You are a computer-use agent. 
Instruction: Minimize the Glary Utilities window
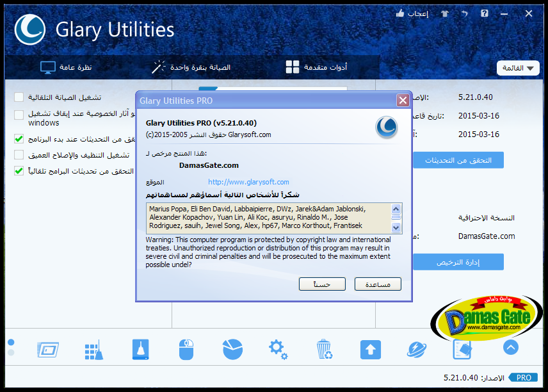click(x=504, y=14)
